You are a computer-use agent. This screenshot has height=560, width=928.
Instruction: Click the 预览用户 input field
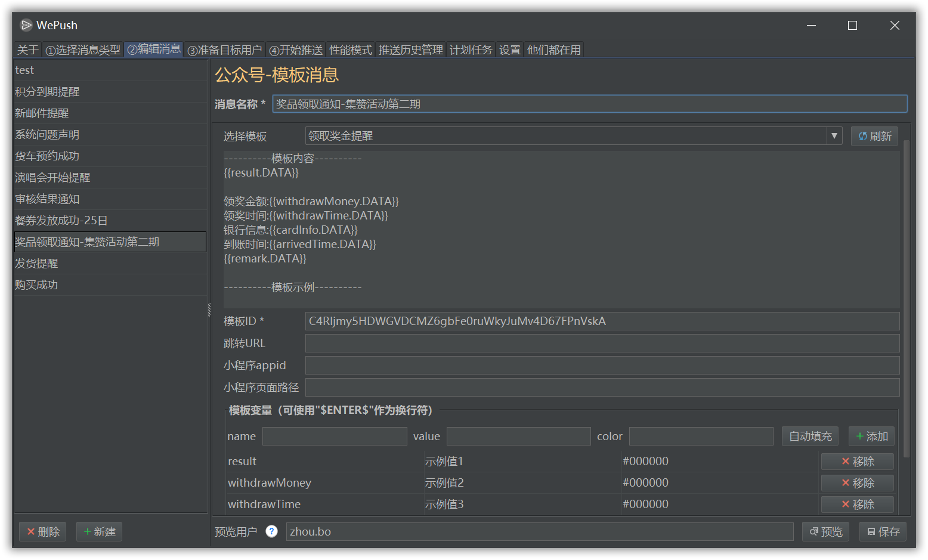tap(540, 531)
